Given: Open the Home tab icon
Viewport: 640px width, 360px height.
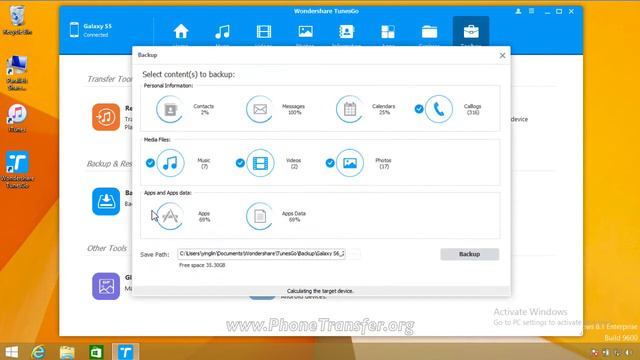Looking at the screenshot, I should (181, 32).
